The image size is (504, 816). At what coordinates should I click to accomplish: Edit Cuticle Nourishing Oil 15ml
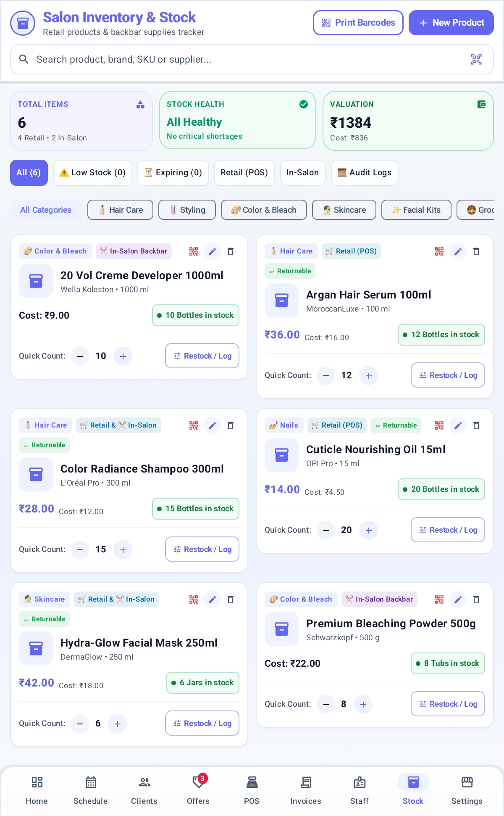tap(458, 425)
